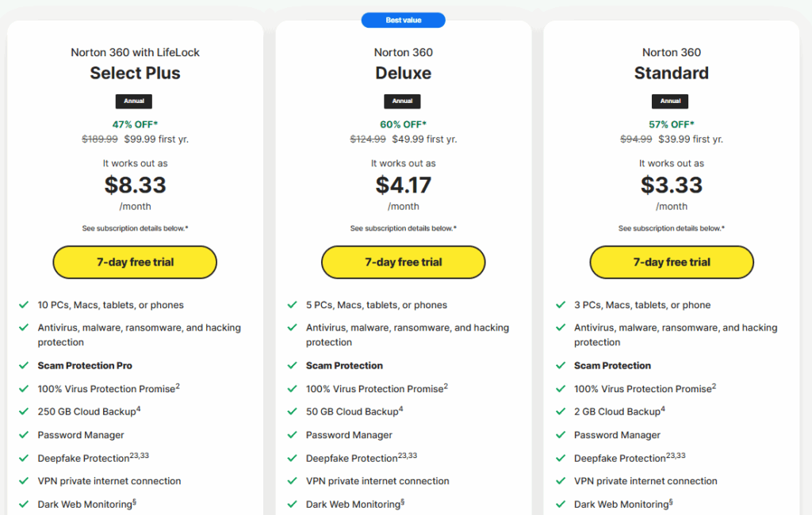
Task: Click the checkmark next to Scam Protection Pro
Action: tap(22, 366)
